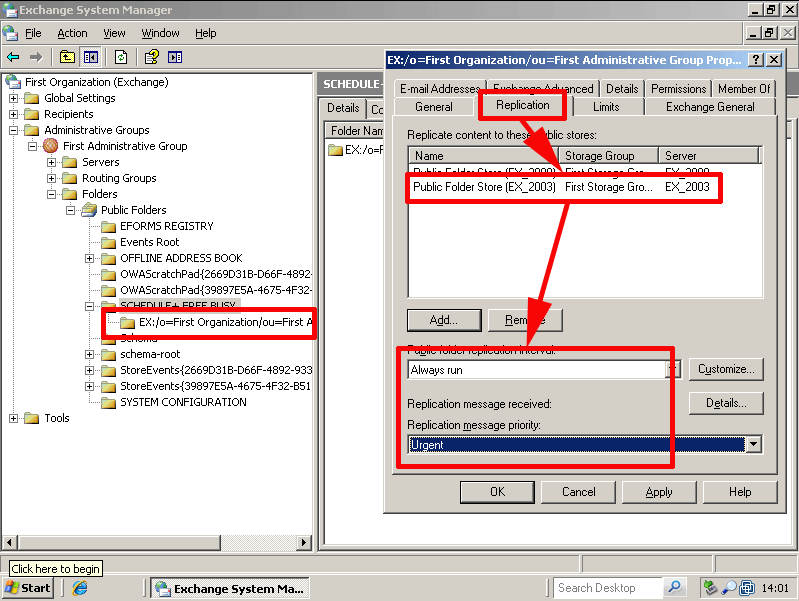
Task: Click the Search Desktop magnifier icon
Action: coord(674,587)
